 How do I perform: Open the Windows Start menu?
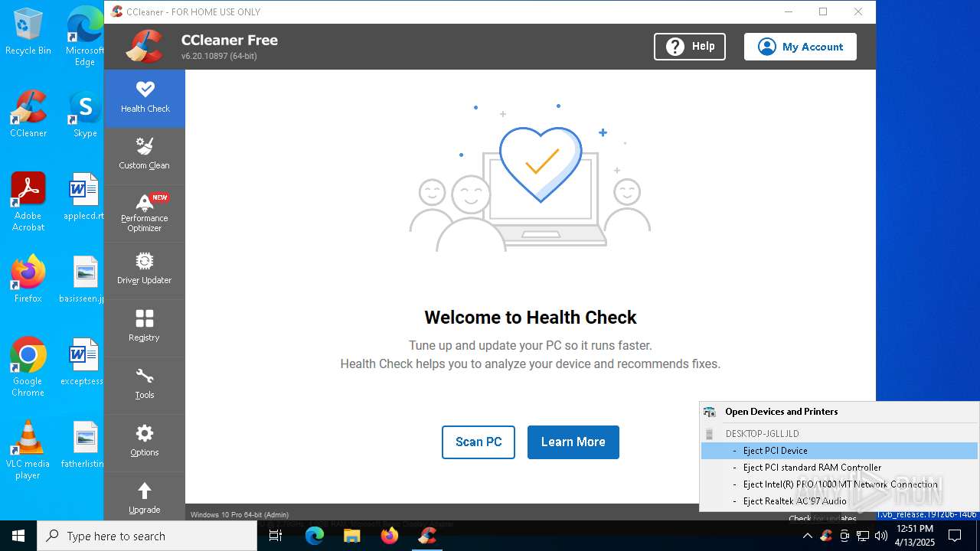[x=18, y=536]
